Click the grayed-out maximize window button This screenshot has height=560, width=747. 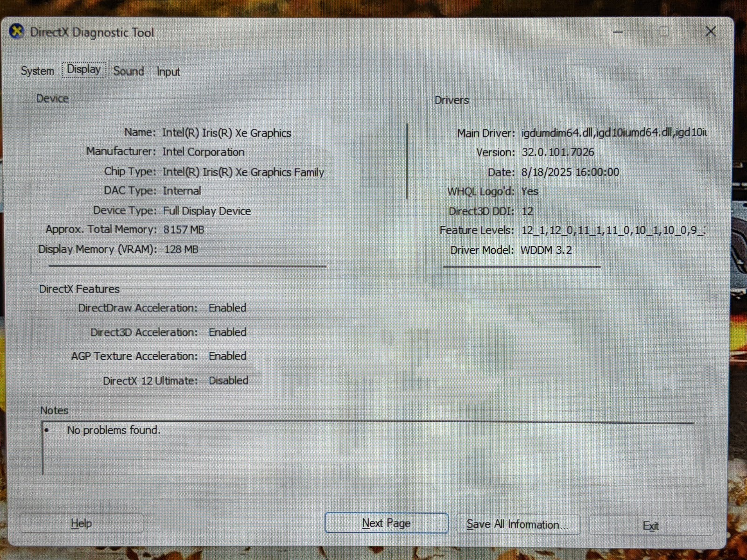tap(663, 32)
